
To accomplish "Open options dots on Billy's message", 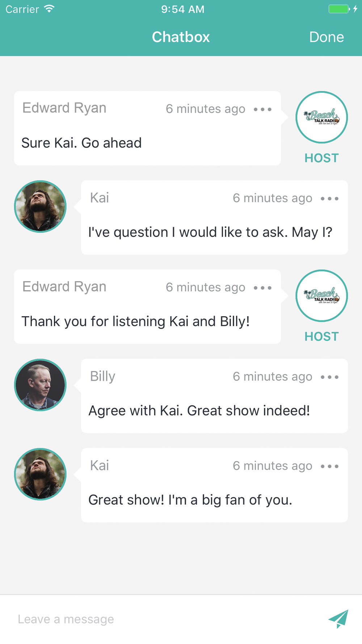I will click(x=329, y=377).
